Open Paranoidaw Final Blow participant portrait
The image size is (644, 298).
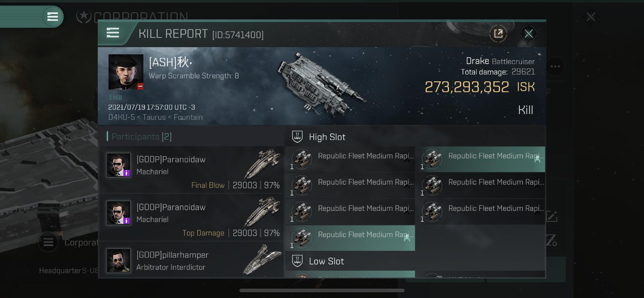pos(119,165)
